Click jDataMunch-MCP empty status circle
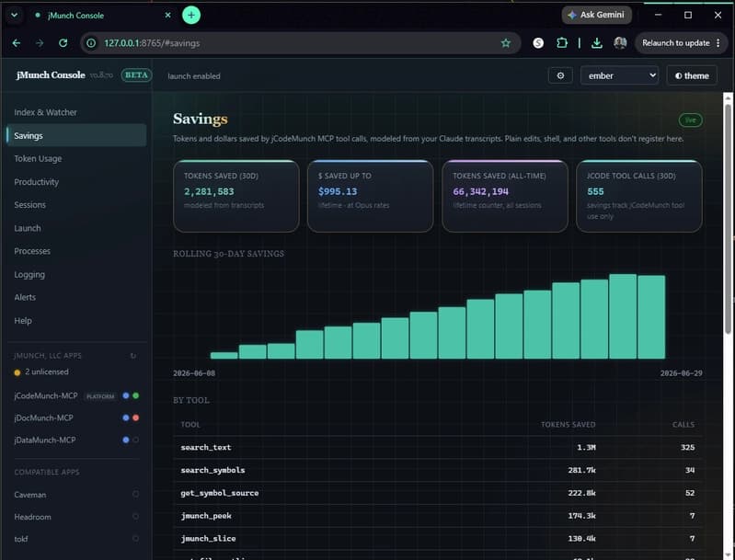 pos(136,440)
